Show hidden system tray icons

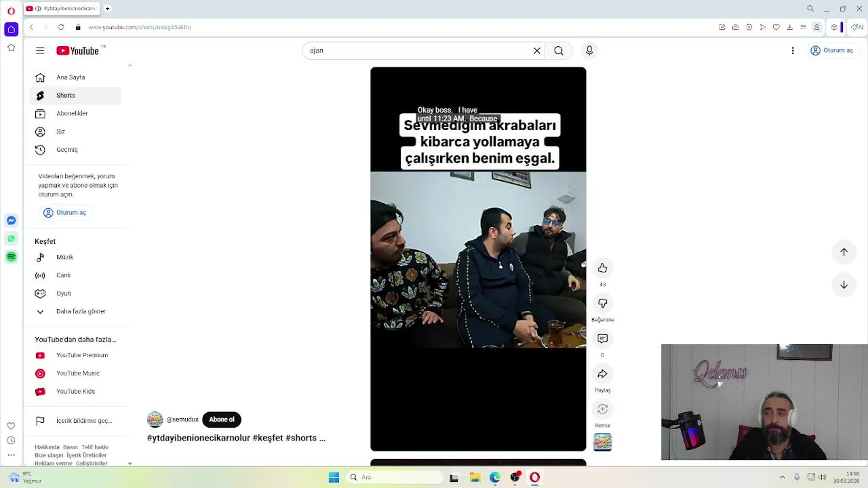[782, 477]
